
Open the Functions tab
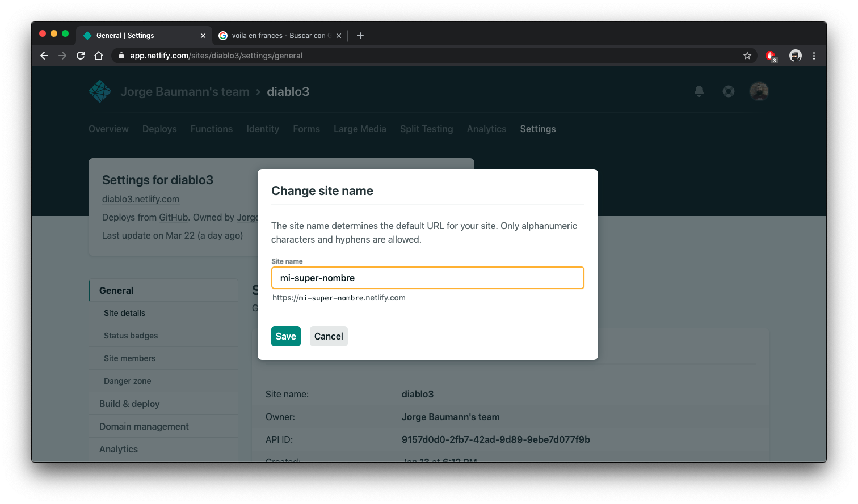(212, 129)
